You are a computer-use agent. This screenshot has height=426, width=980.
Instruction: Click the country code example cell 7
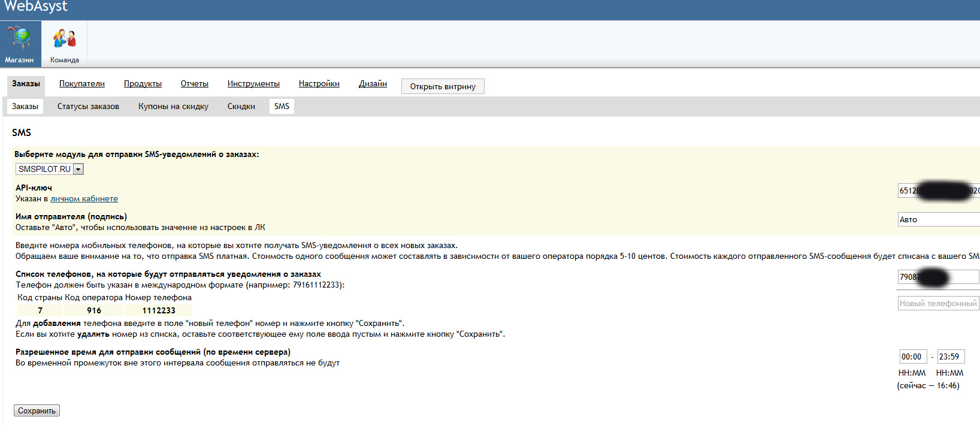pos(40,310)
